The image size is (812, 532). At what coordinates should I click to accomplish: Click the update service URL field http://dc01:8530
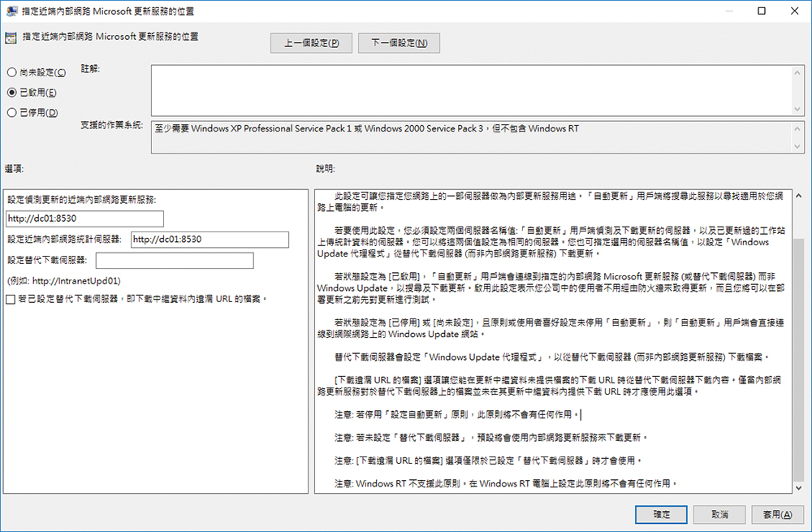85,218
